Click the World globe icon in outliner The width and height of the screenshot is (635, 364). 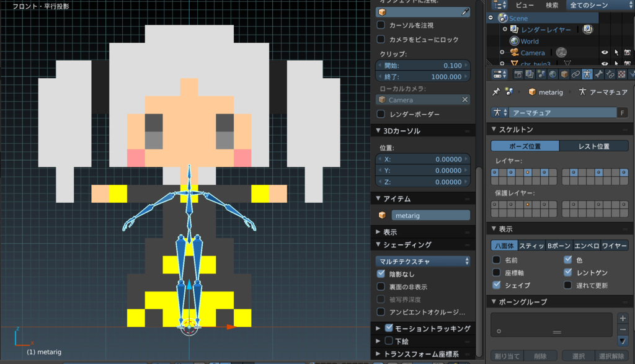point(514,41)
